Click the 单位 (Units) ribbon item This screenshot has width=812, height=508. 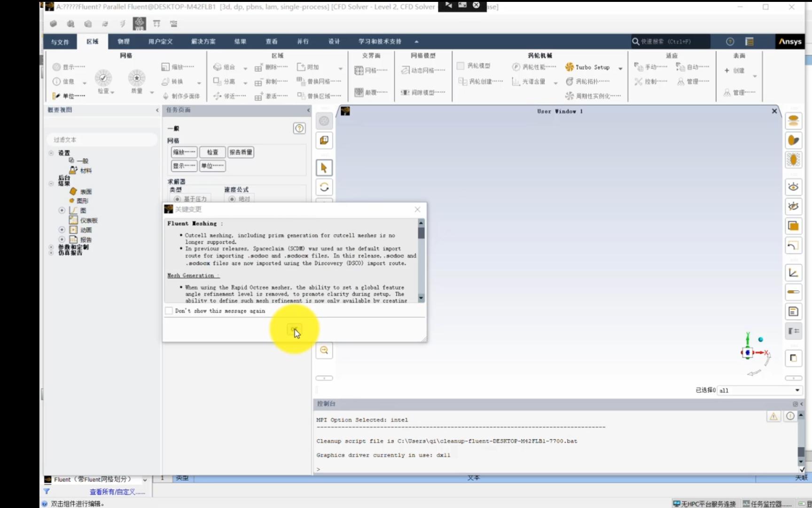69,96
